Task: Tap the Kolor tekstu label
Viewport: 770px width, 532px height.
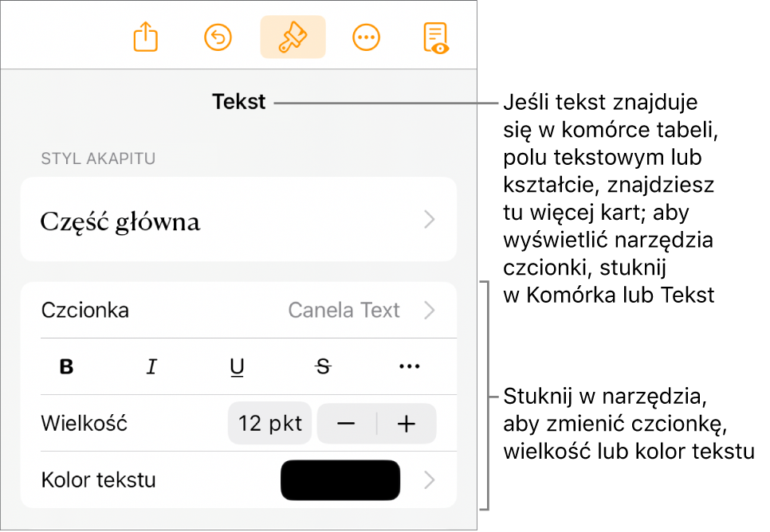Action: pyautogui.click(x=98, y=480)
